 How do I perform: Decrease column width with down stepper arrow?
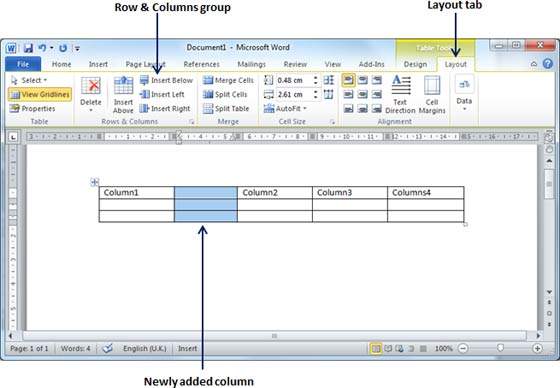pyautogui.click(x=315, y=97)
